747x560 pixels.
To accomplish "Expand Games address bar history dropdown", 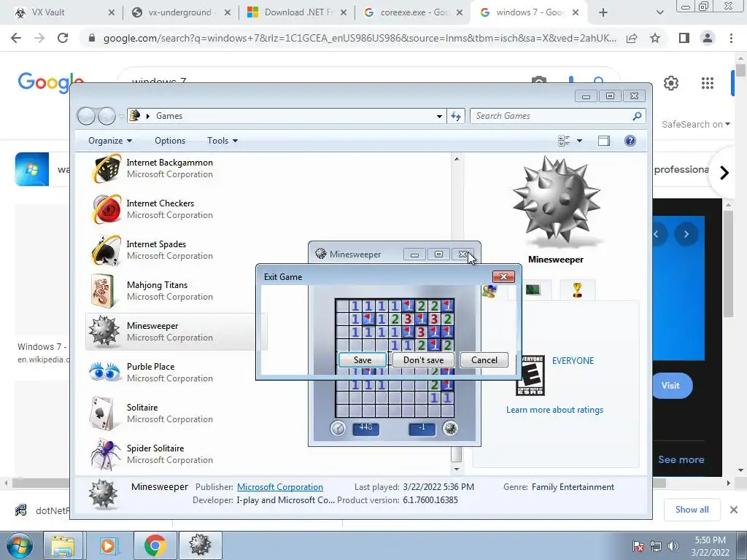I will point(439,116).
